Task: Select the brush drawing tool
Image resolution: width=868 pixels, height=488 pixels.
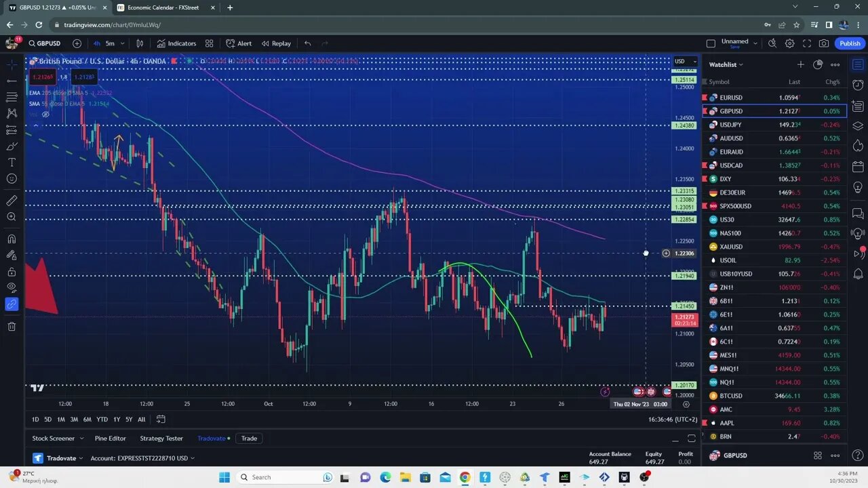Action: (12, 146)
